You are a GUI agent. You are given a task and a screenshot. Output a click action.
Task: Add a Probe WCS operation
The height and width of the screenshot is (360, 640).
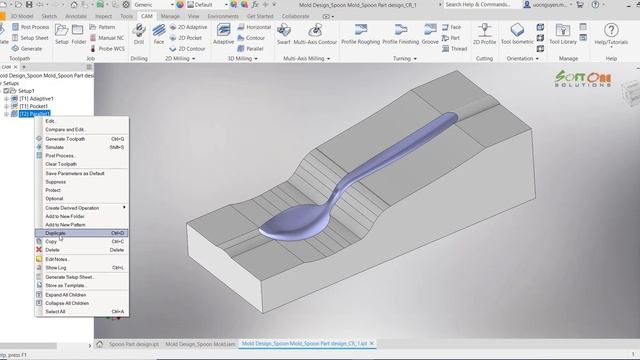(107, 49)
